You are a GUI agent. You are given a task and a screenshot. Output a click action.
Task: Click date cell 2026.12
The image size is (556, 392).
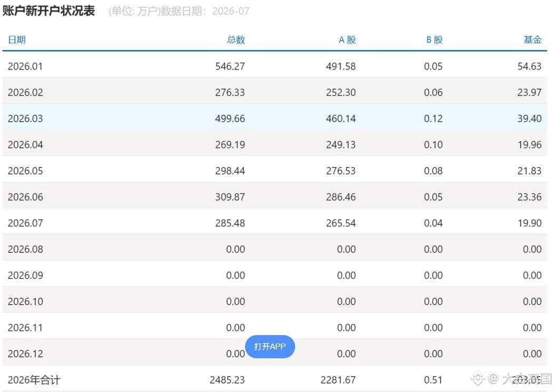point(25,354)
